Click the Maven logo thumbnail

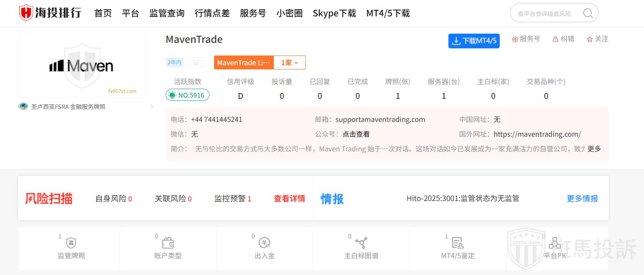(82, 66)
